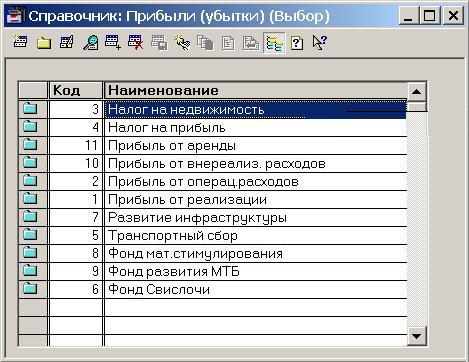
Task: Maximize the Справочник window
Action: (430, 16)
